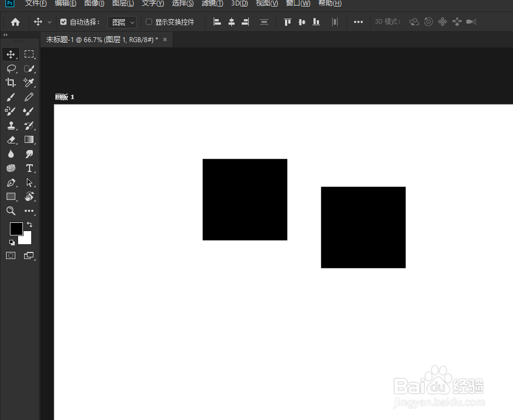Align right edges button
Image resolution: width=513 pixels, height=420 pixels.
[x=246, y=22]
